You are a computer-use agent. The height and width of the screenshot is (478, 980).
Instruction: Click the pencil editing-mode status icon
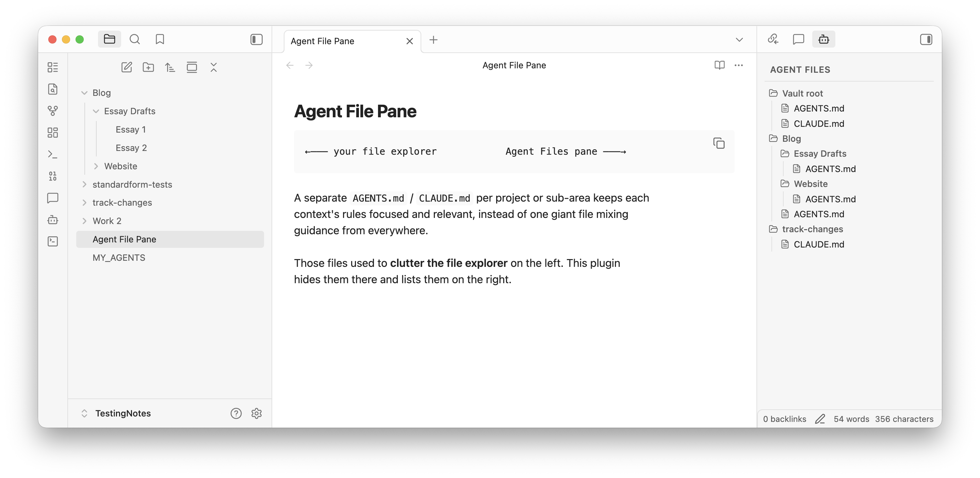pos(820,419)
